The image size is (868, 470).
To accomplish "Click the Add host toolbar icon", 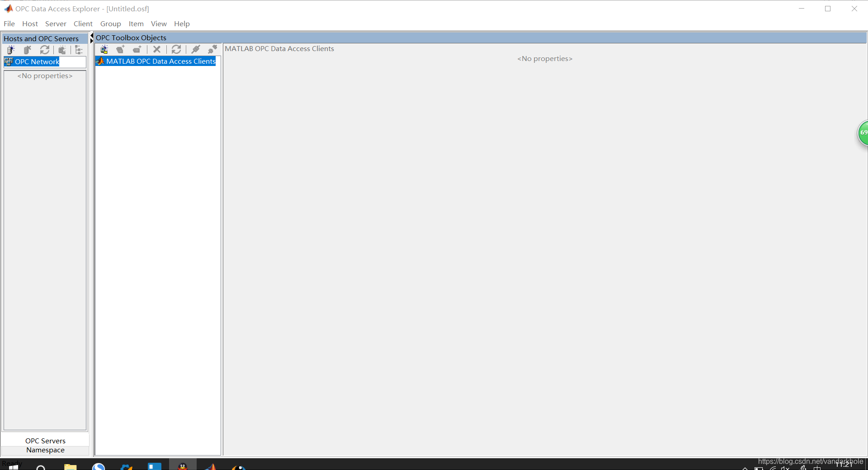I will tap(11, 50).
